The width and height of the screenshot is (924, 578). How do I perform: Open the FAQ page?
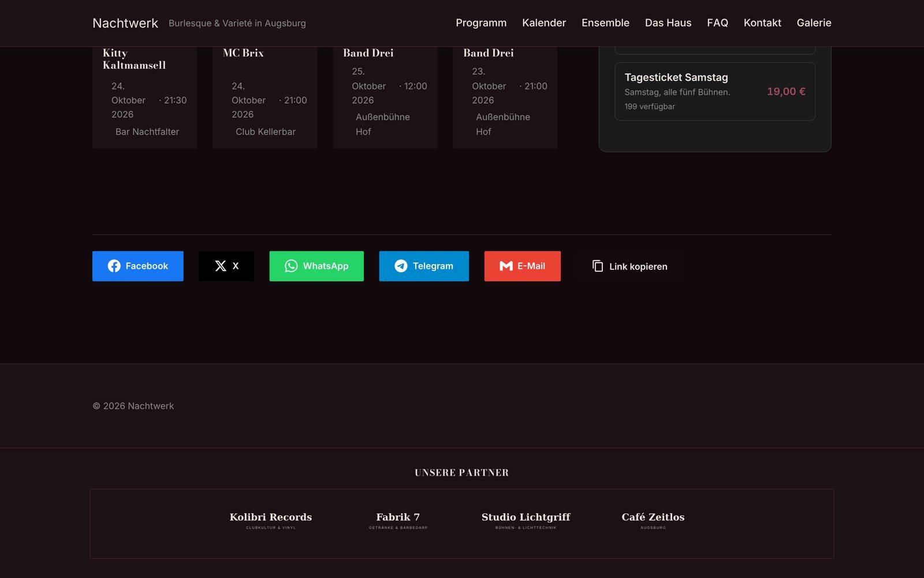coord(717,23)
